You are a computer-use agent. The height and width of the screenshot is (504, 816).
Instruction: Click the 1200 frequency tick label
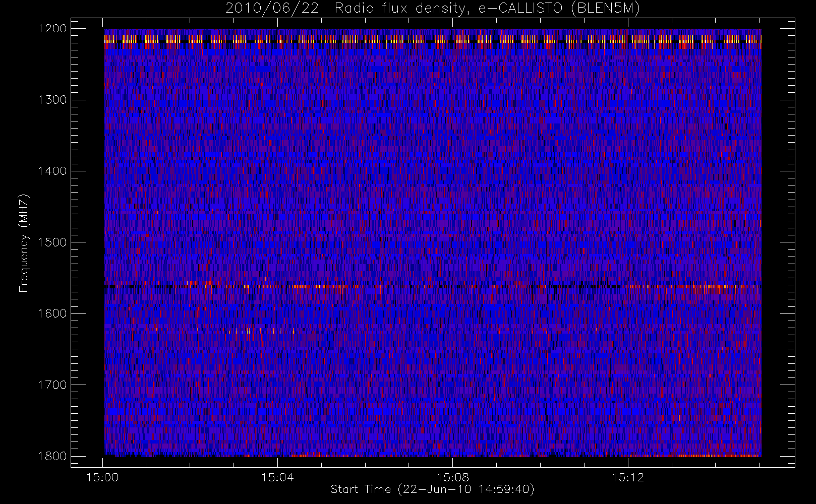click(52, 29)
